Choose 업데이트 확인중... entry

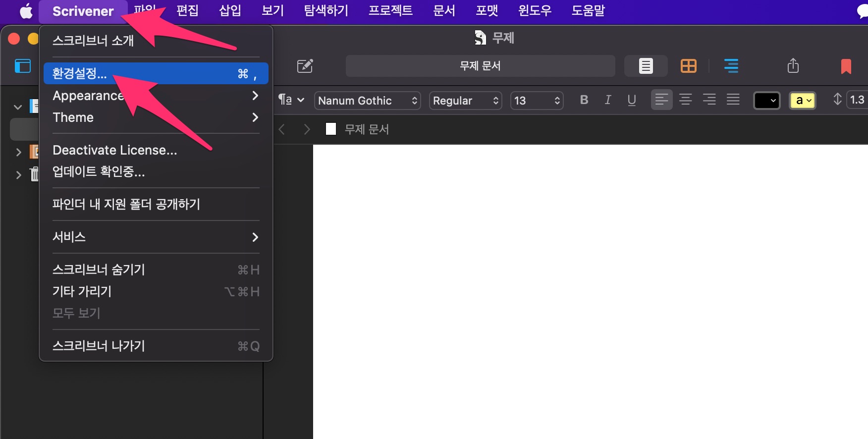coord(156,172)
